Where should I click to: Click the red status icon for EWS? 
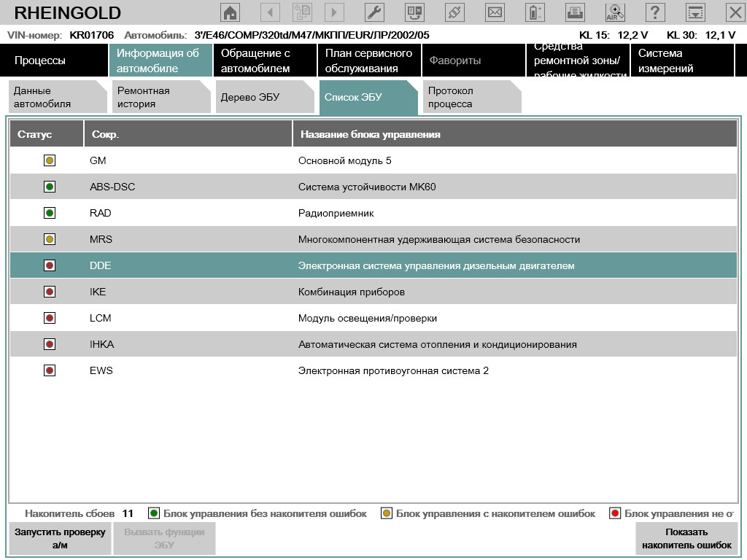[50, 370]
